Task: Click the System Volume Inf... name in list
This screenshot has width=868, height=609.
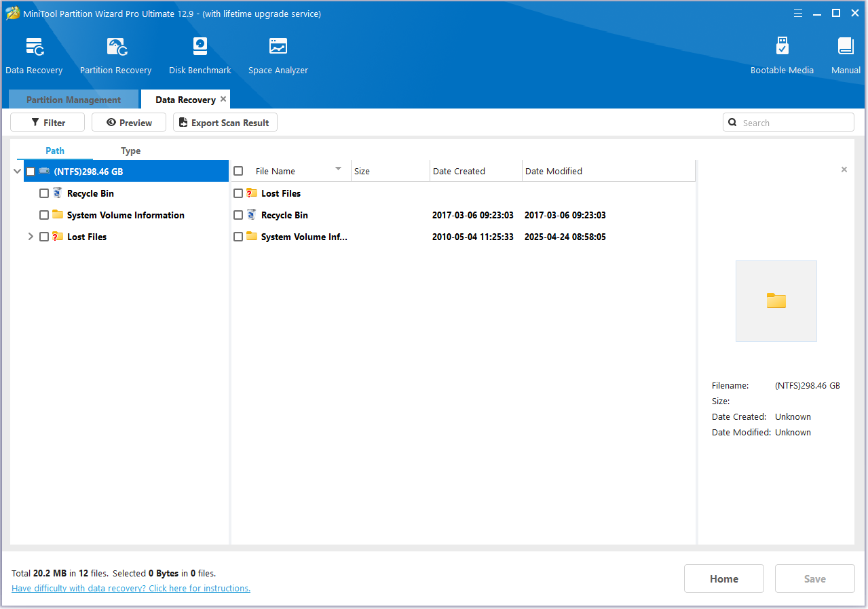Action: point(304,237)
